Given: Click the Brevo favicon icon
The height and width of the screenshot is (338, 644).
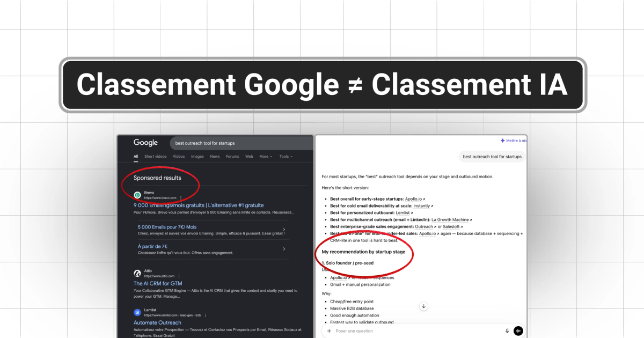Looking at the screenshot, I should [x=137, y=195].
